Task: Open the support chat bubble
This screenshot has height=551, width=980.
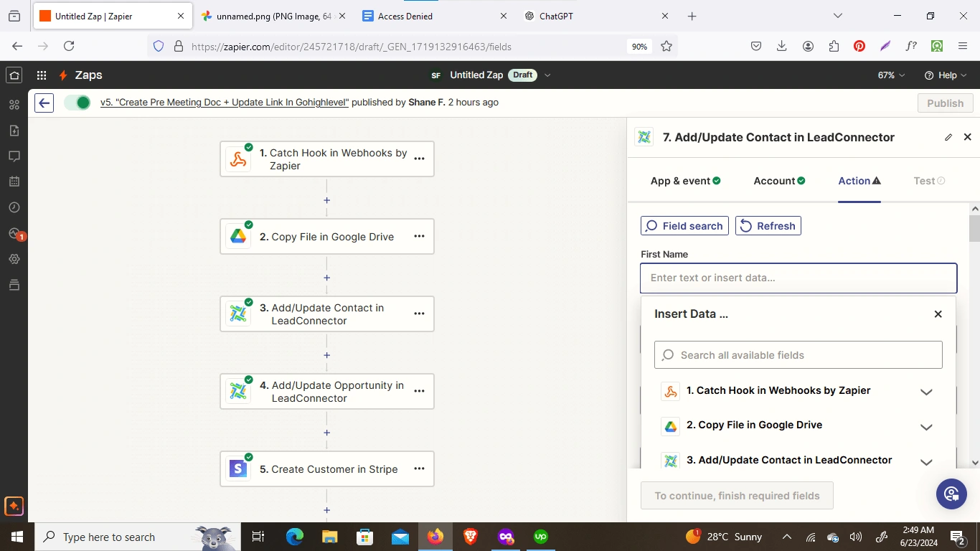Action: click(951, 494)
